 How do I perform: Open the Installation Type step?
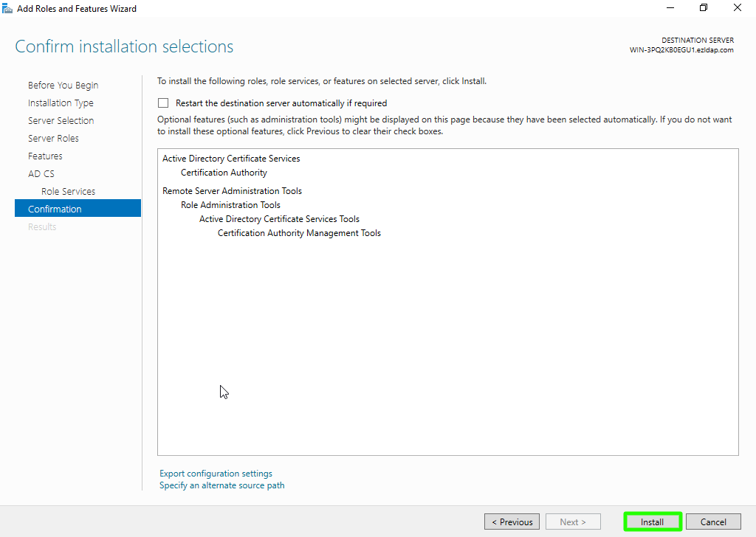pos(61,103)
